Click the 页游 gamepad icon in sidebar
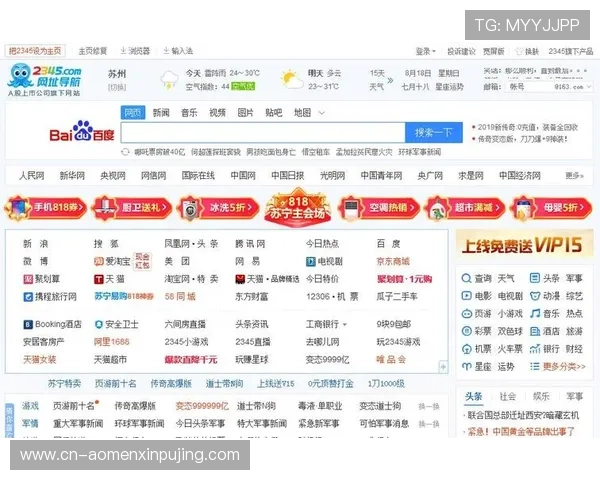The height and width of the screenshot is (480, 600). coord(466,313)
